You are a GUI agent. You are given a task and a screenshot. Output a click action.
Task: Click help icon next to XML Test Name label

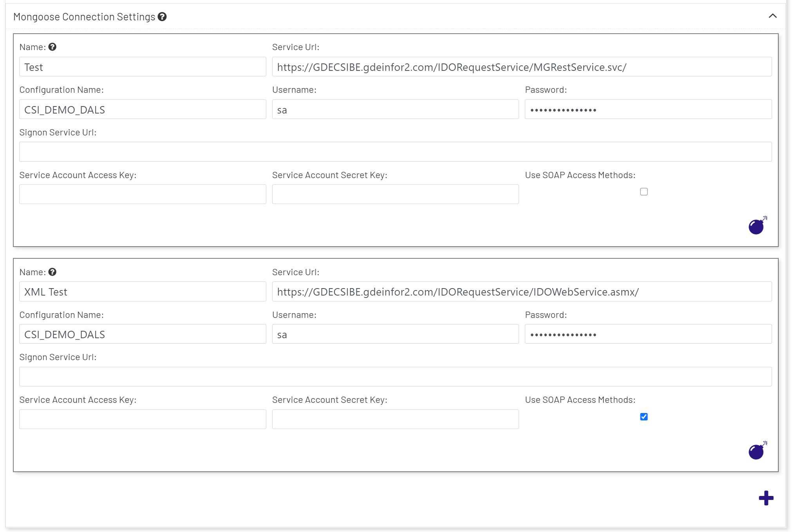52,272
